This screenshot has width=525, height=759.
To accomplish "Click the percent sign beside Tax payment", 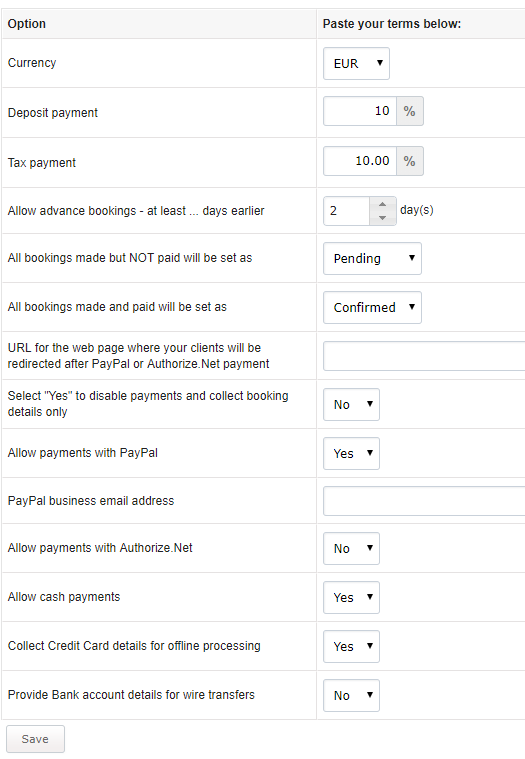I will point(410,161).
